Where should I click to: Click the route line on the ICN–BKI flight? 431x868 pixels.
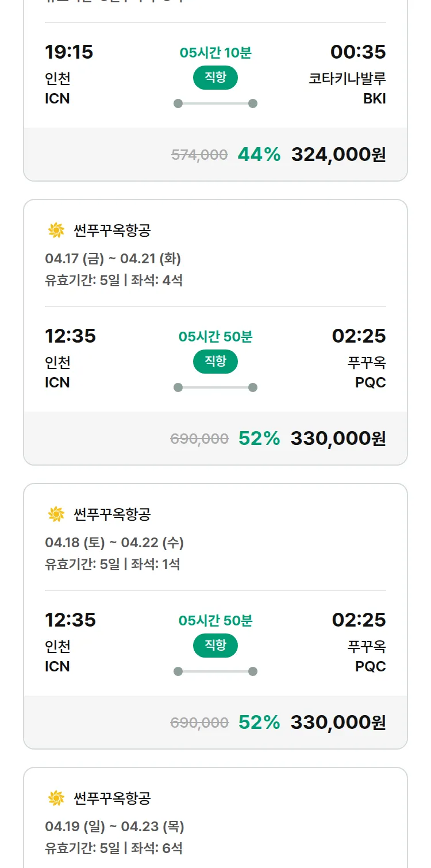(215, 103)
